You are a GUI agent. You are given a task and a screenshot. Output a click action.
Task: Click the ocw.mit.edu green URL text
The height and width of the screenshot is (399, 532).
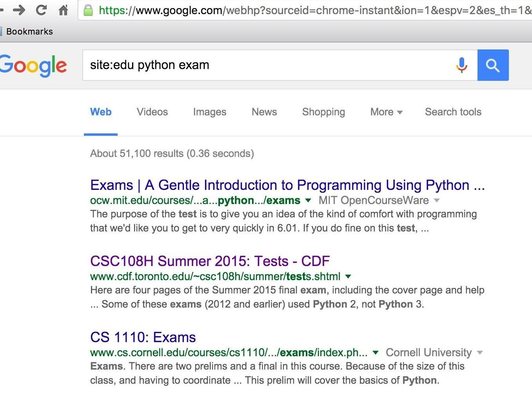pos(195,200)
